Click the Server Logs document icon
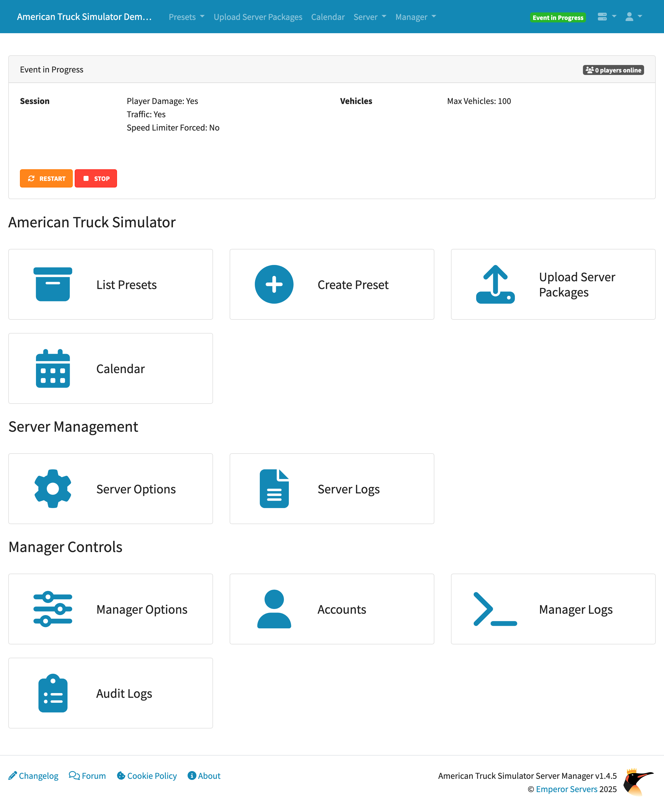 [x=274, y=489]
